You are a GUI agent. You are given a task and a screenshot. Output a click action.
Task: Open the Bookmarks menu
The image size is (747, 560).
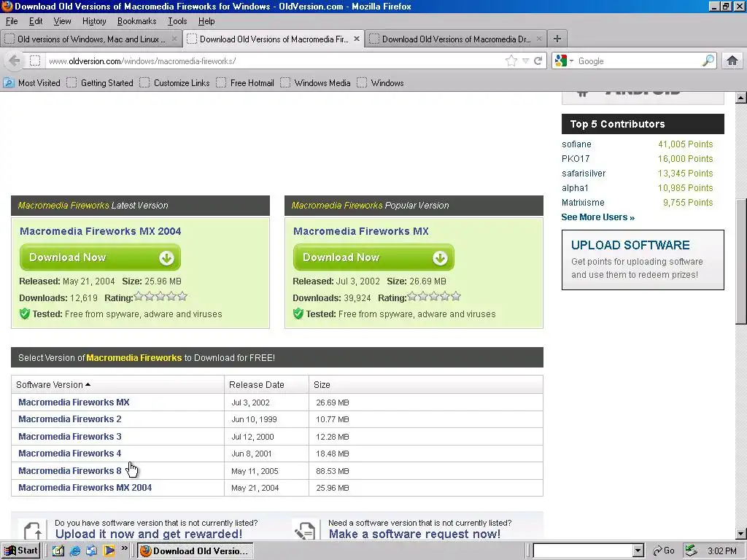click(136, 21)
